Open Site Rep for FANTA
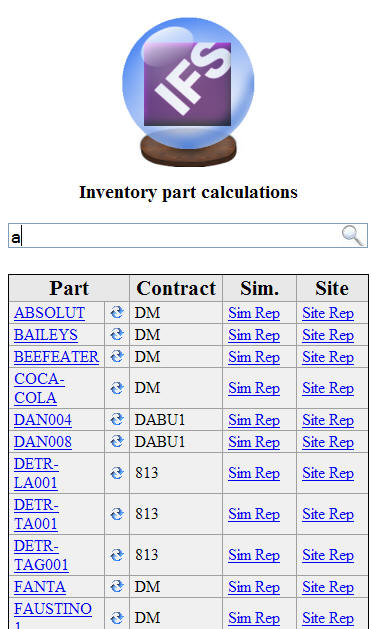The image size is (372, 629). [x=328, y=587]
